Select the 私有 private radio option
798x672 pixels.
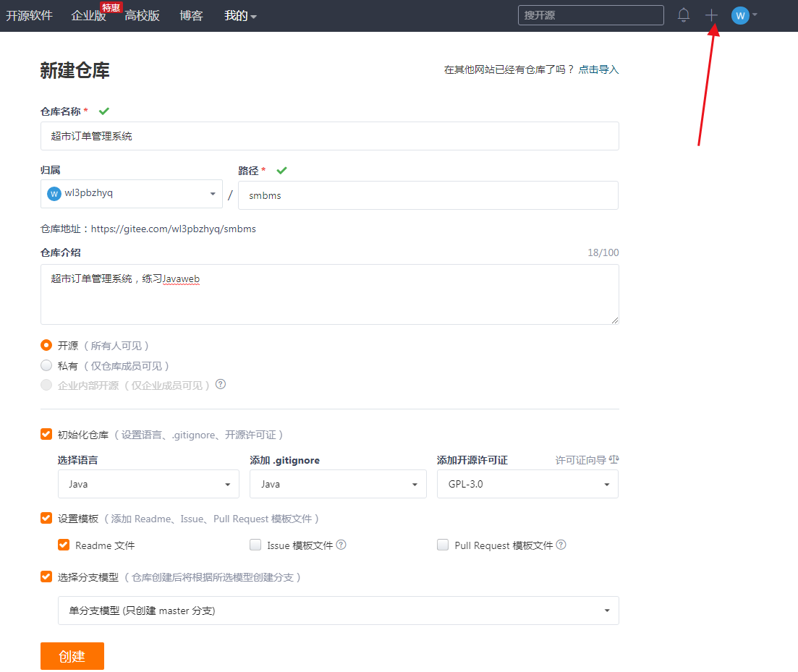[x=46, y=365]
